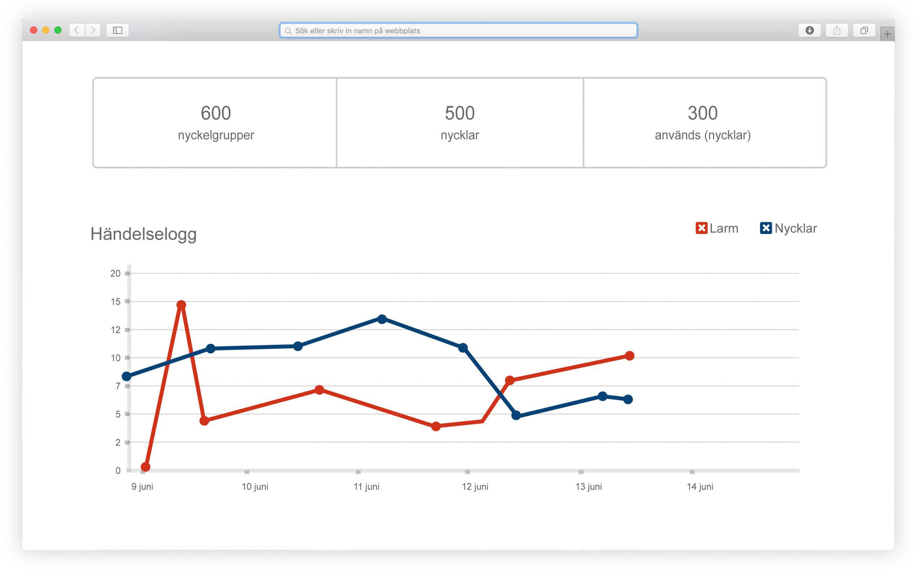Open the 500 nycklar summary card
This screenshot has height=580, width=924.
[460, 123]
